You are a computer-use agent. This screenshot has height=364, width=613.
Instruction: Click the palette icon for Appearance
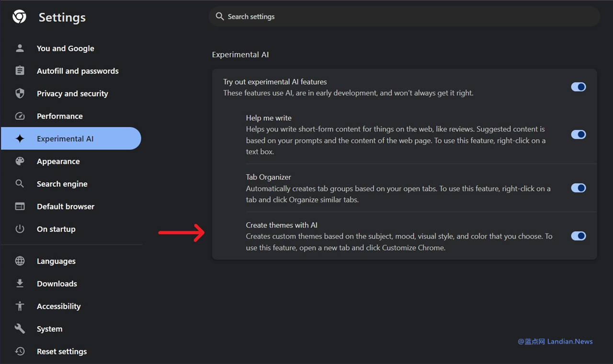(20, 161)
